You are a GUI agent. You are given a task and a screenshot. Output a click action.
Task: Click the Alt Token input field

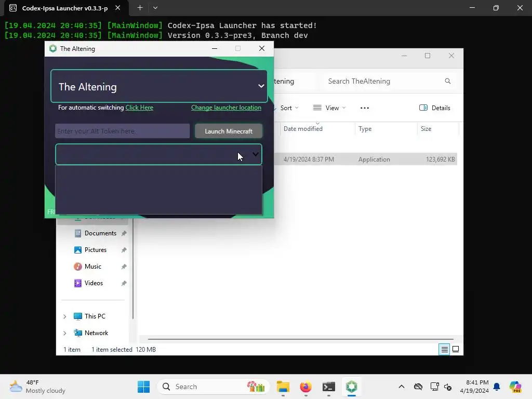pyautogui.click(x=122, y=131)
